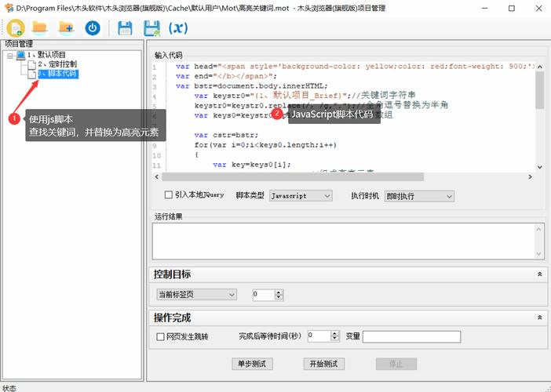Click the 完成后等待时间 number field

point(319,336)
